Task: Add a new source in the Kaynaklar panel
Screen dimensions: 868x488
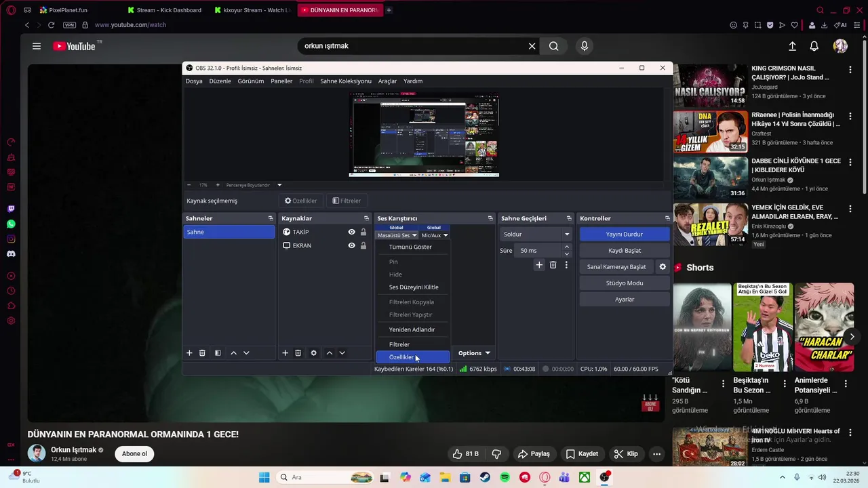Action: (285, 353)
